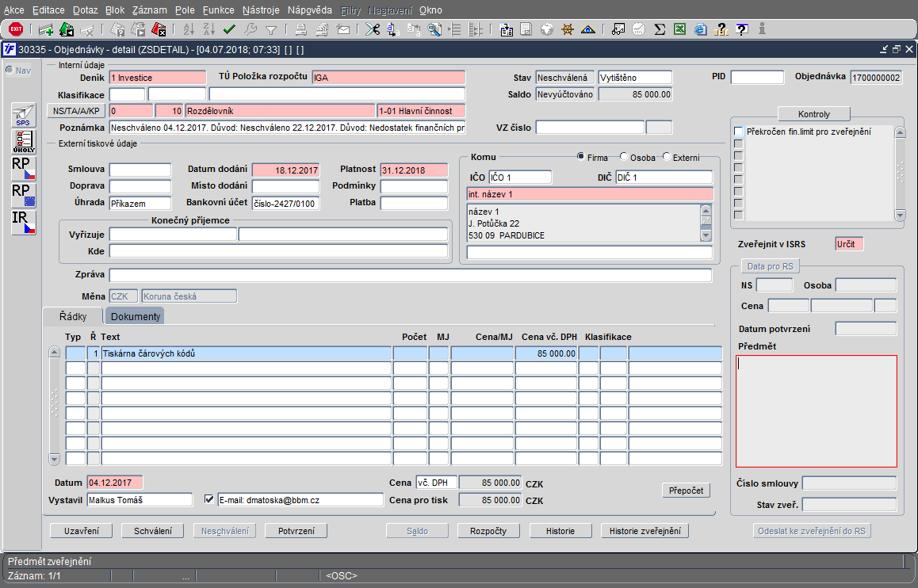Click the Datum dodání field 18.12.2017

pyautogui.click(x=285, y=170)
